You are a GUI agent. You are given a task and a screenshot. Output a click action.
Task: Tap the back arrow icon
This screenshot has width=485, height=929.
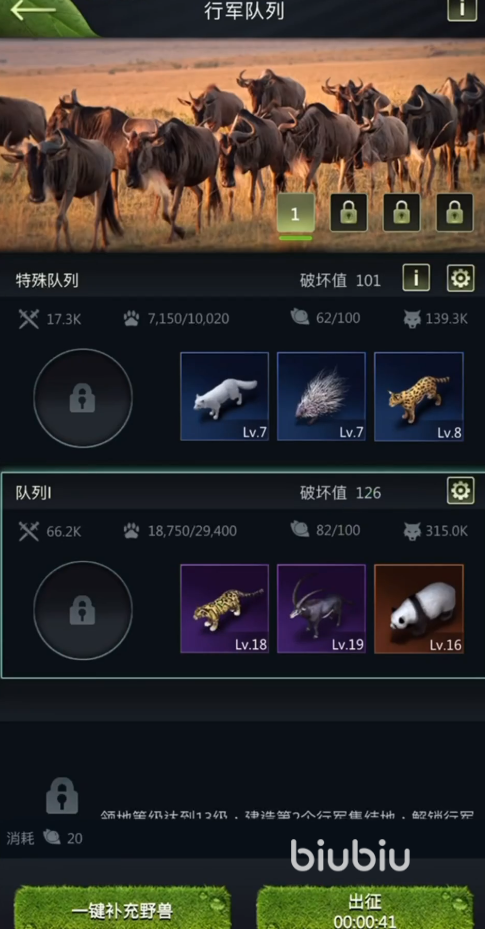tap(33, 9)
